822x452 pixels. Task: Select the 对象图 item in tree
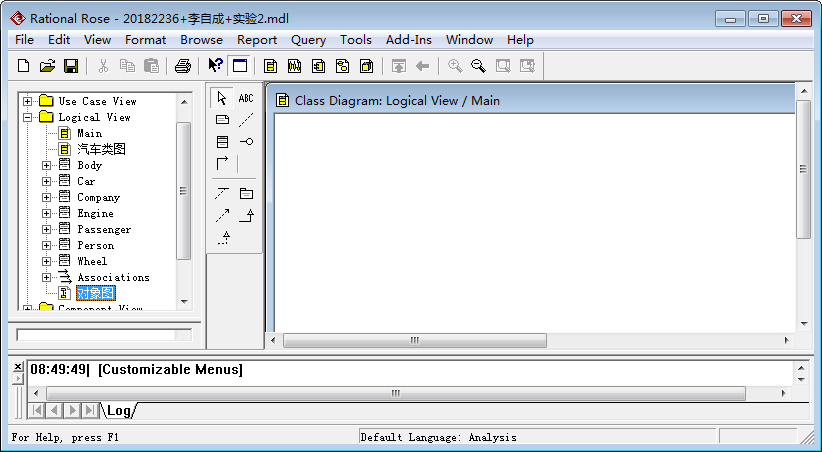[x=96, y=293]
